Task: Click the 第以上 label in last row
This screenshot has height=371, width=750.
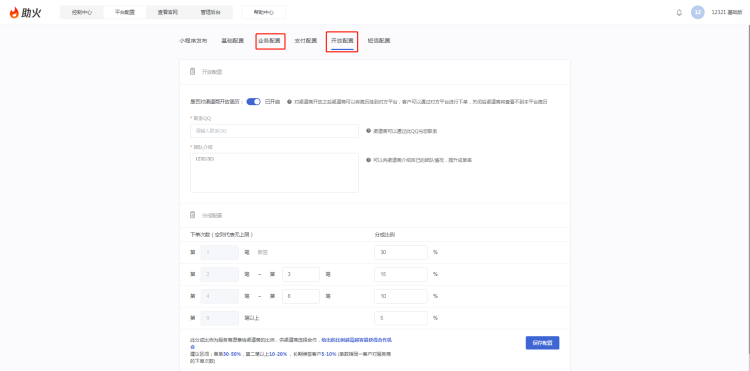Action: click(252, 318)
